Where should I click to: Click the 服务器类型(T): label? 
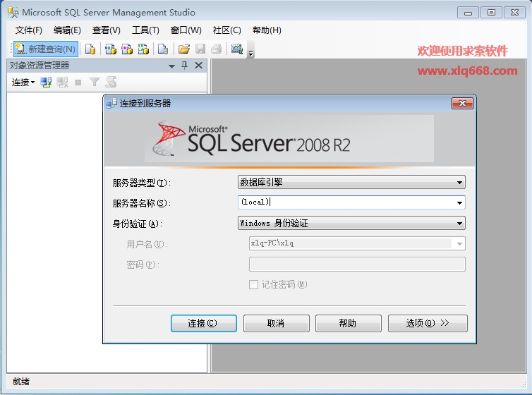[x=142, y=183]
